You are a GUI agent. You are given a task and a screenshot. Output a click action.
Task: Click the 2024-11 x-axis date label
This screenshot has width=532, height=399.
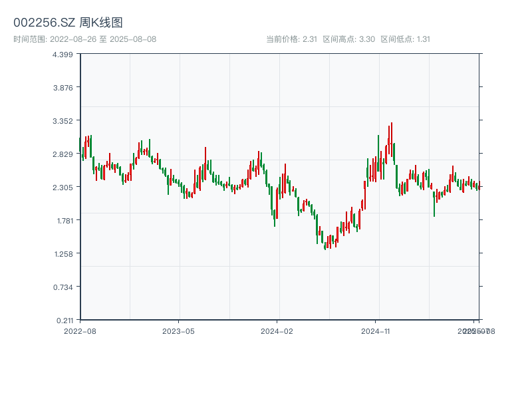coord(375,331)
